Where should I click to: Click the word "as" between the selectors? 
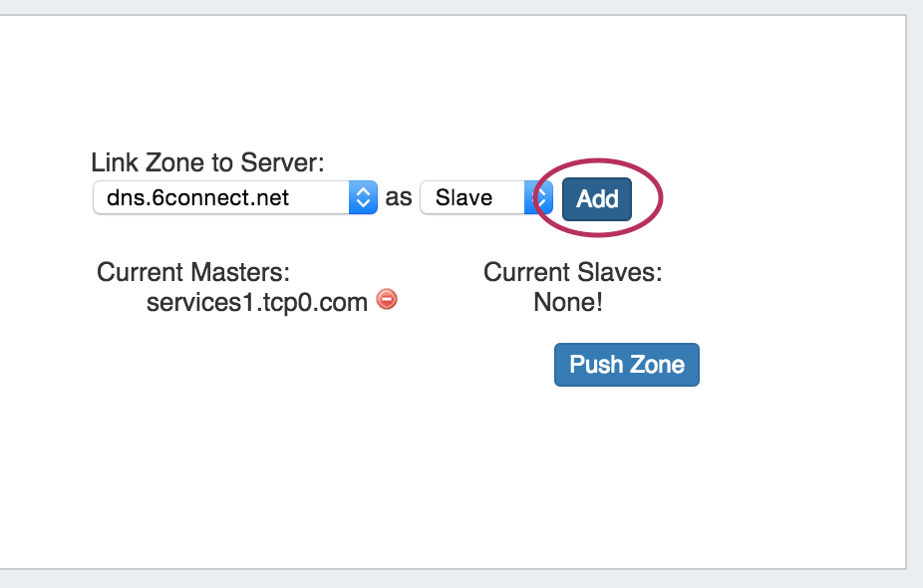click(399, 197)
